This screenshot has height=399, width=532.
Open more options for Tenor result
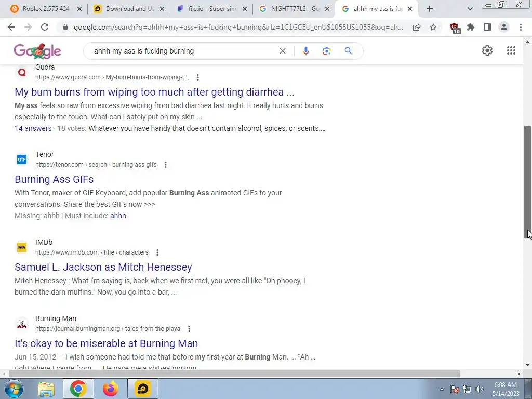coord(166,165)
